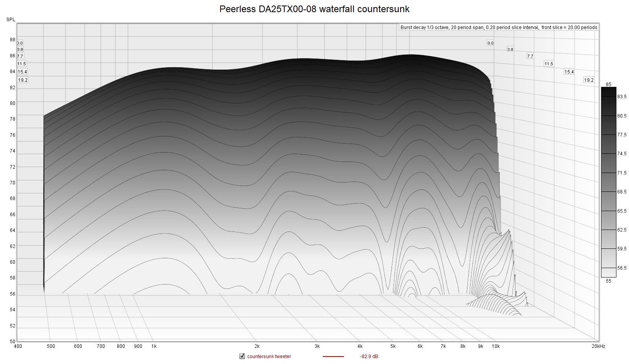This screenshot has height=364, width=629.
Task: Click the 0.0 period label on right side
Action: pos(490,43)
